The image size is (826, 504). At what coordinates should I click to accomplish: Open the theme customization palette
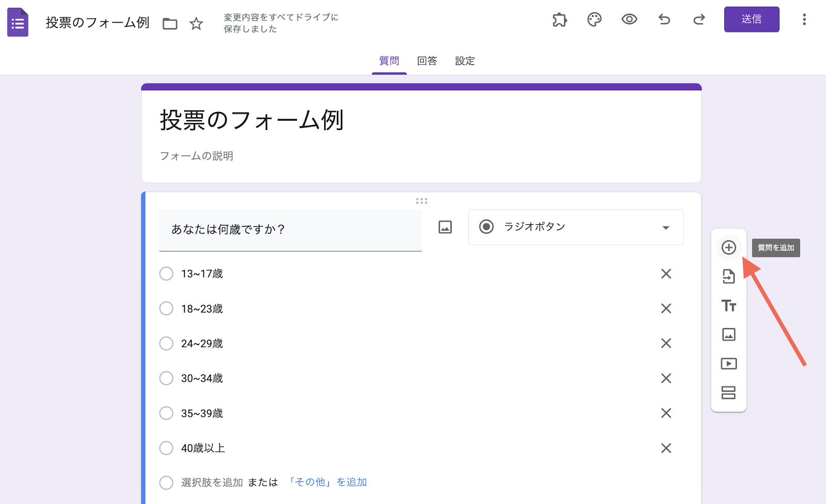tap(594, 20)
